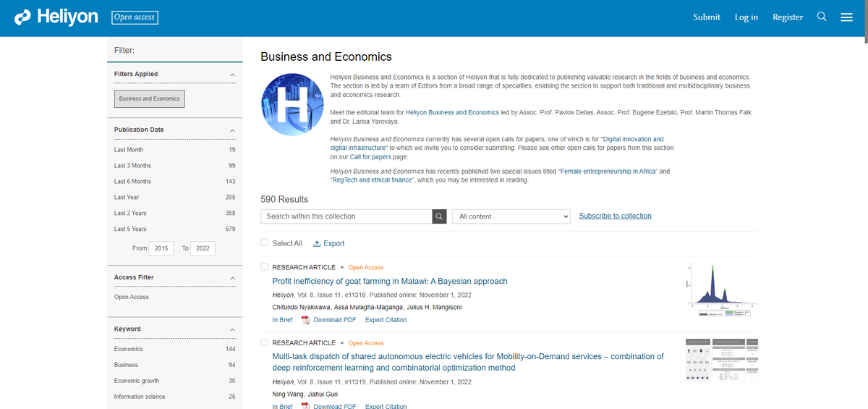Click Download PDF for goat farming article
Screen dimensions: 868x409
tap(335, 320)
